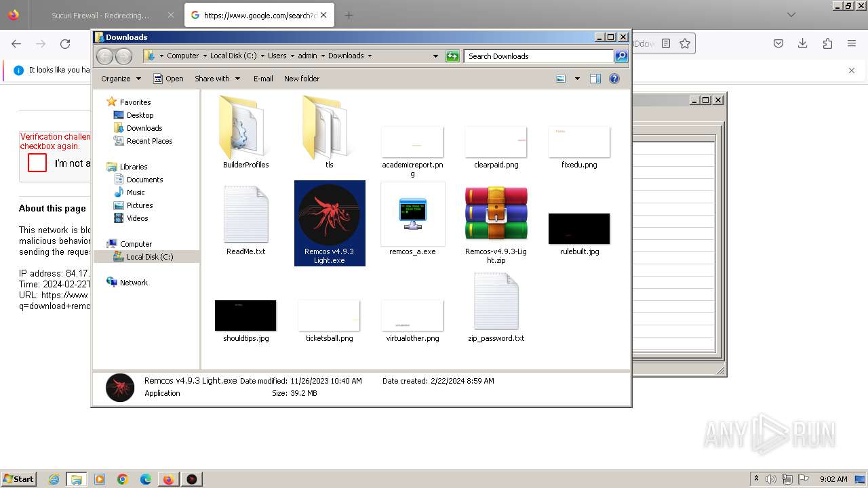Image resolution: width=868 pixels, height=488 pixels.
Task: Open Organize menu
Action: pyautogui.click(x=121, y=79)
